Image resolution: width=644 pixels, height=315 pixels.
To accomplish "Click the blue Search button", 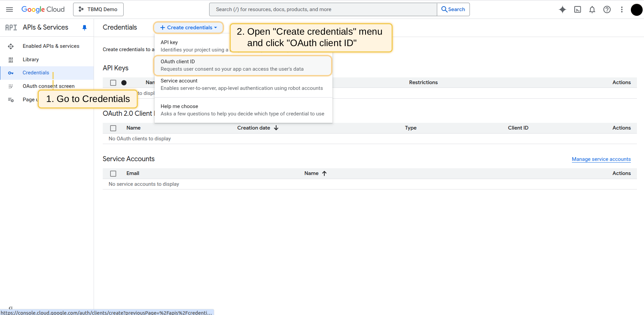I will pyautogui.click(x=453, y=9).
